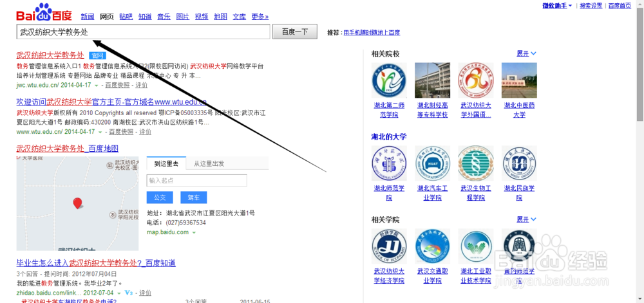Screen dimensions: 644x303
Task: Switch to 图片 search category
Action: pyautogui.click(x=183, y=17)
